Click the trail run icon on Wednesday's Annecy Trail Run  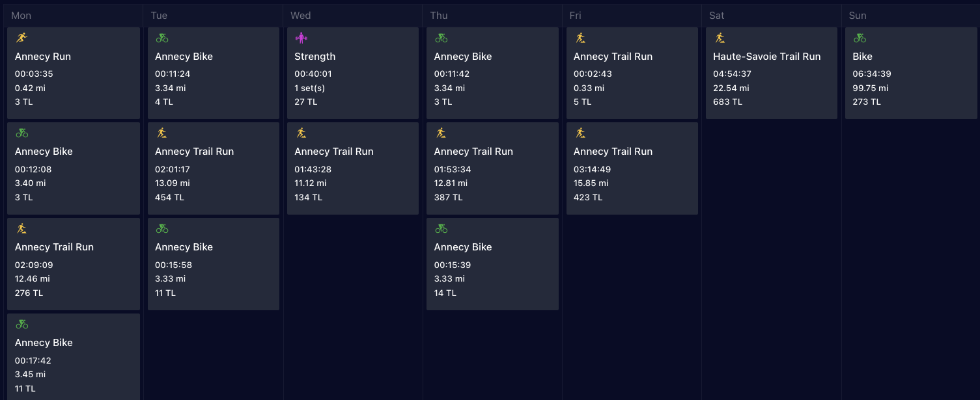pos(301,133)
